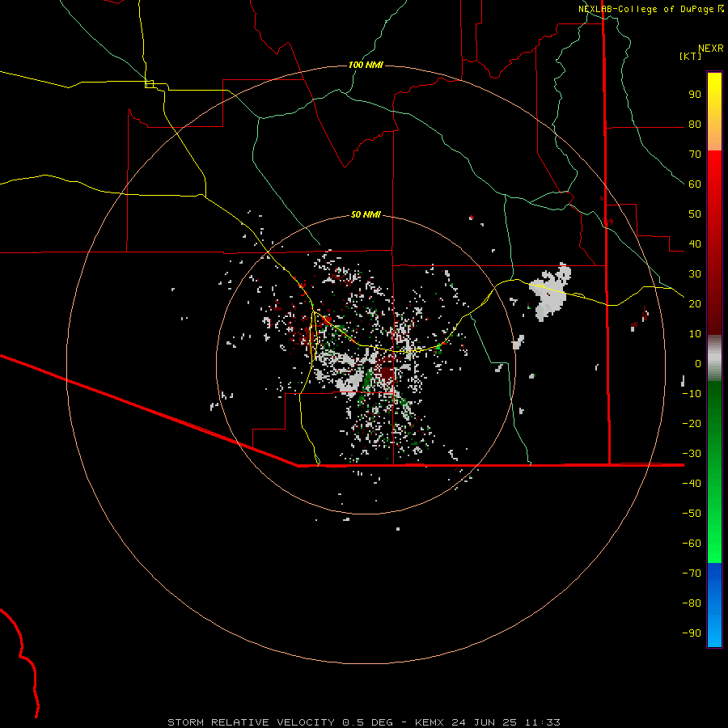Select the 30 value on the velocity scale
This screenshot has width=728, height=728.
click(695, 274)
